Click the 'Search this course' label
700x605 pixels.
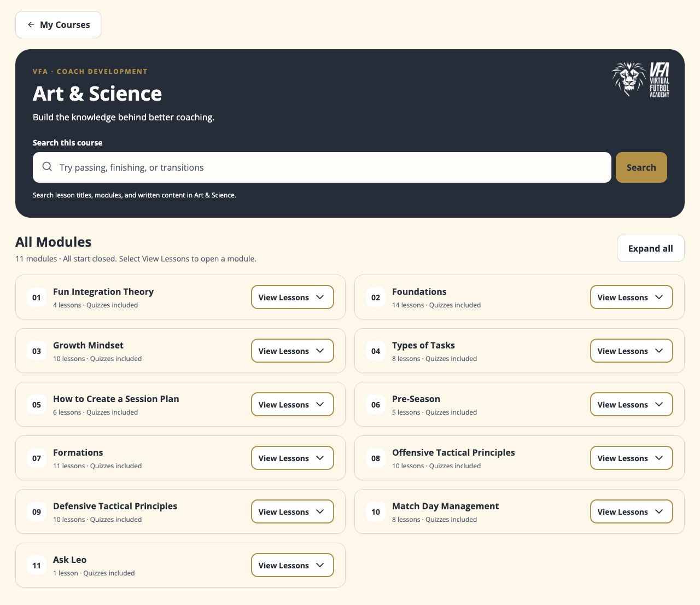coord(68,143)
